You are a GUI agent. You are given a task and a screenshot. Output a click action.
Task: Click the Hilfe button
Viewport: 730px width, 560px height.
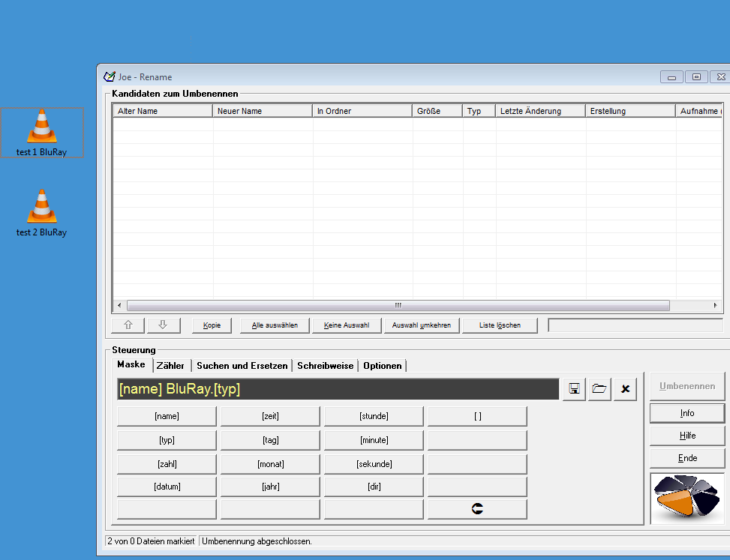tap(687, 436)
